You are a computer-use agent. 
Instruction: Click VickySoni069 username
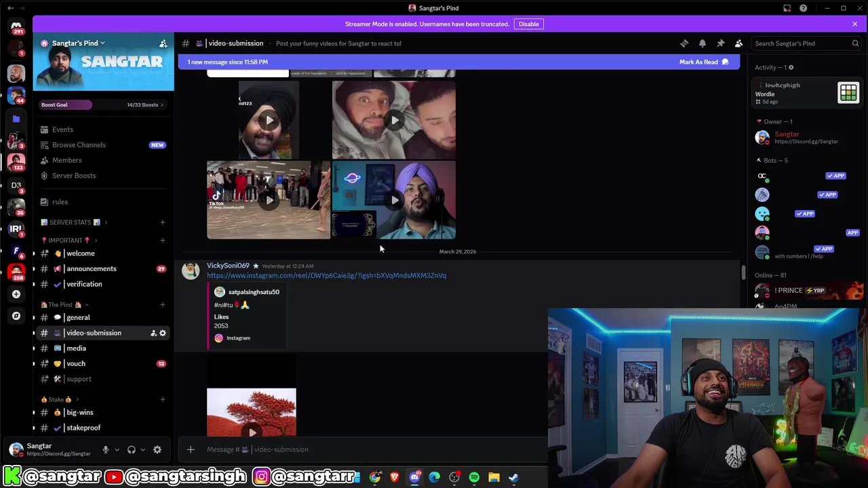click(228, 266)
